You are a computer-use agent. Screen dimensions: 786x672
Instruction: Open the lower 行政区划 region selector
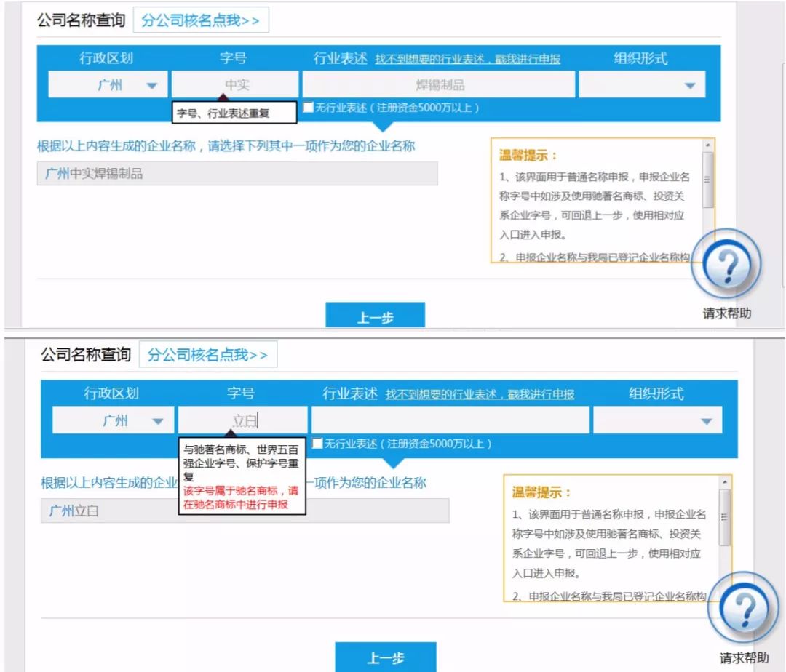click(113, 420)
